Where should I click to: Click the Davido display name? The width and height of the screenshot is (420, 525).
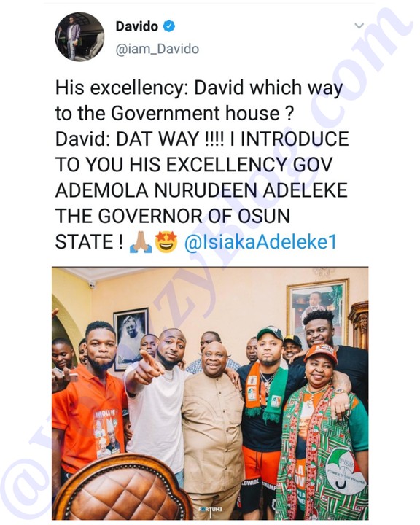[x=136, y=26]
